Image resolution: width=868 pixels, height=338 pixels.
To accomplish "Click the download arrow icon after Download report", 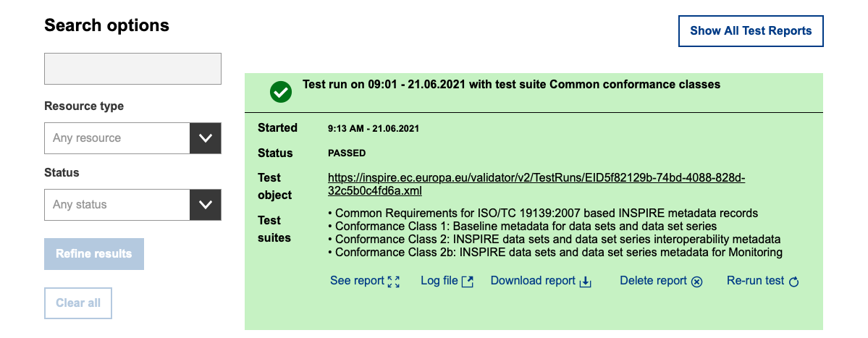I will tap(585, 282).
